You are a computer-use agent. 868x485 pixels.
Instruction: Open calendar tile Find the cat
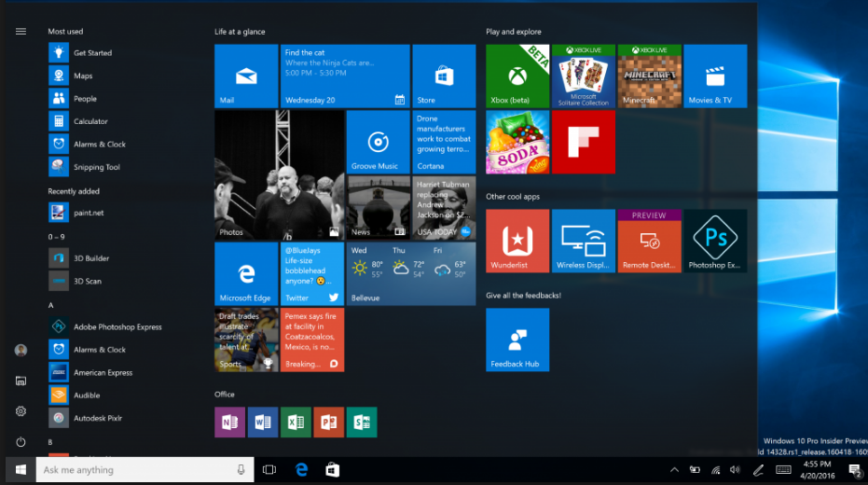pos(345,76)
